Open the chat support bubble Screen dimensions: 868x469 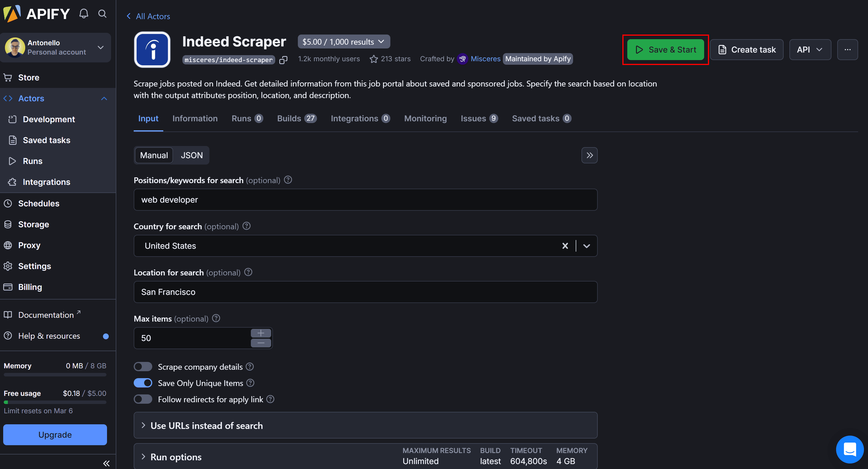point(849,450)
